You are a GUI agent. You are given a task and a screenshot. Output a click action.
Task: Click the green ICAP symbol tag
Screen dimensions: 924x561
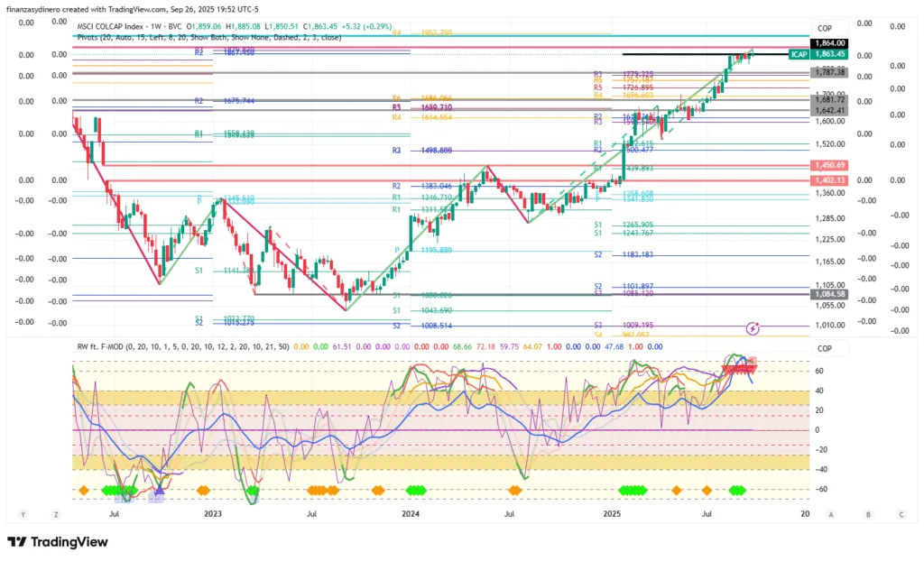coord(798,55)
